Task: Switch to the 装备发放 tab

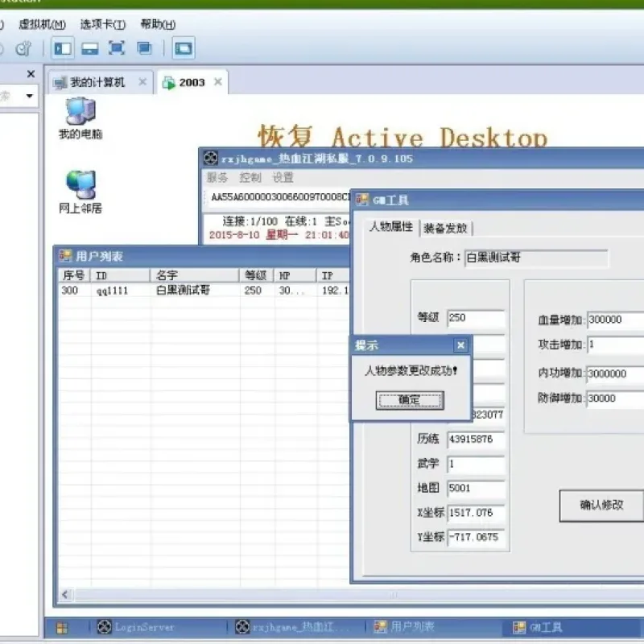Action: pos(446,228)
